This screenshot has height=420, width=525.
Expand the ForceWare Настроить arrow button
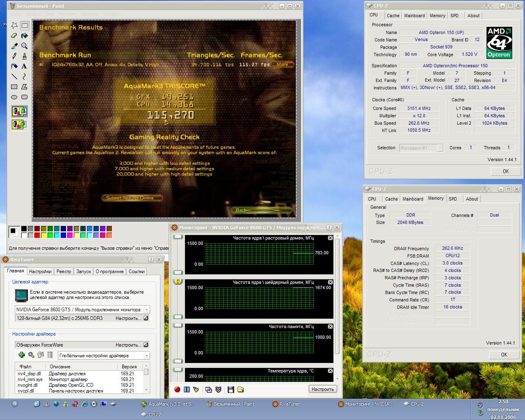click(146, 345)
